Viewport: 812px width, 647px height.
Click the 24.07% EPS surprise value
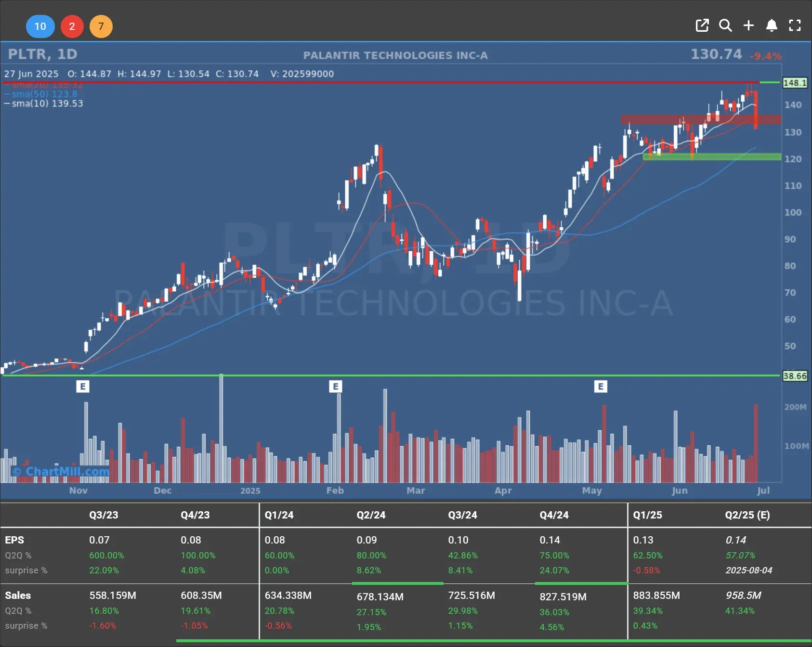[x=554, y=570]
